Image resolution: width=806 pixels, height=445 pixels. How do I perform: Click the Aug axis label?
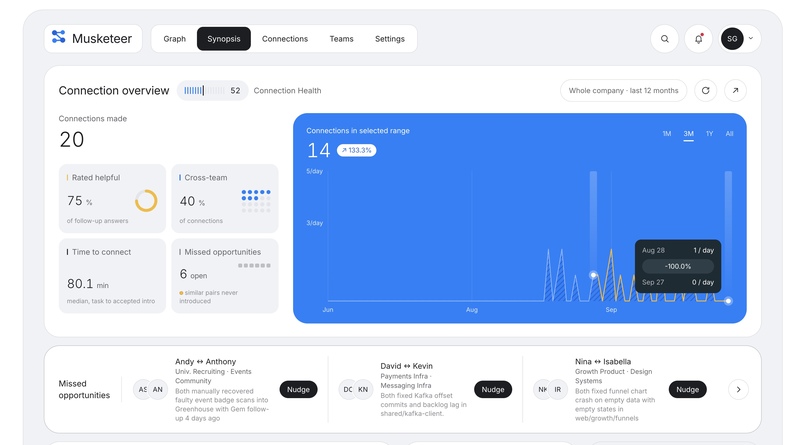tap(472, 310)
